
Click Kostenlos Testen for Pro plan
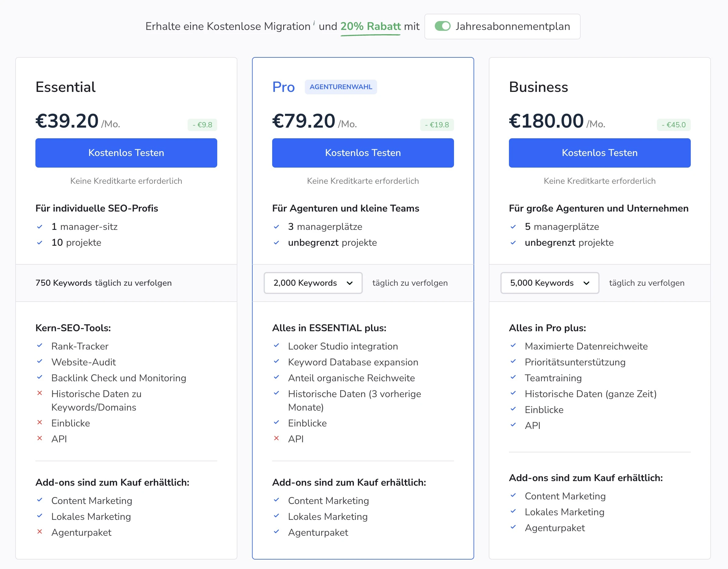coord(363,153)
